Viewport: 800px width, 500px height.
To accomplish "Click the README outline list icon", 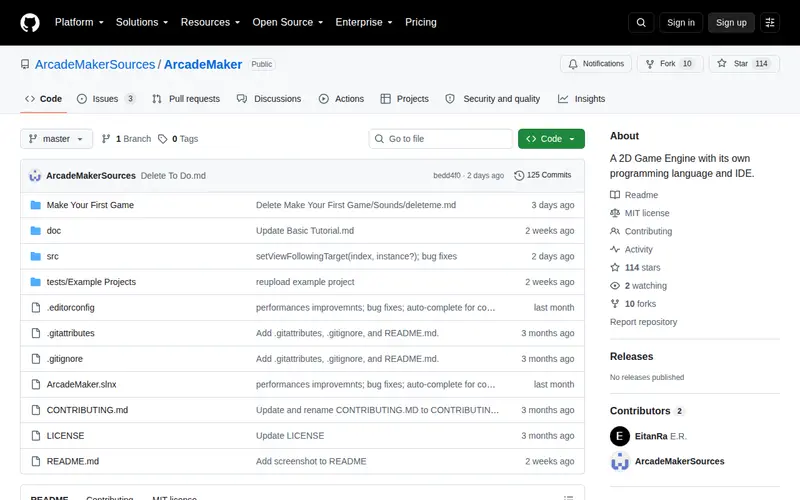I will (568, 497).
